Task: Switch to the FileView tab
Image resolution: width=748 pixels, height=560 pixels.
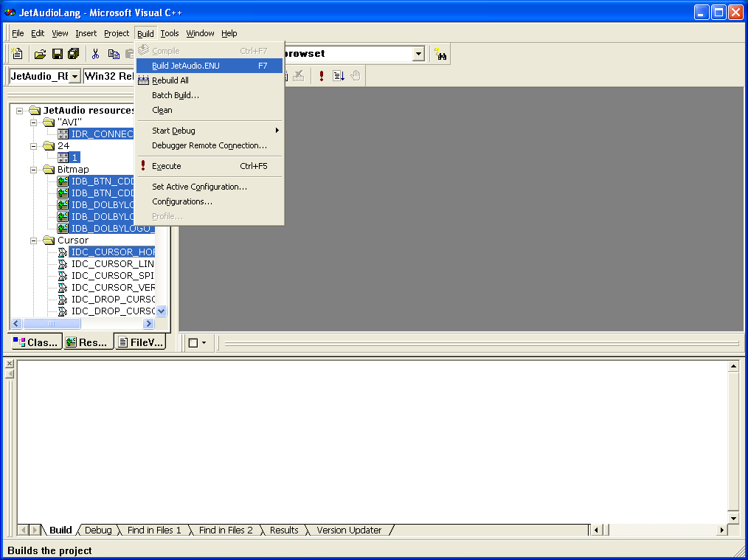Action: pyautogui.click(x=141, y=342)
